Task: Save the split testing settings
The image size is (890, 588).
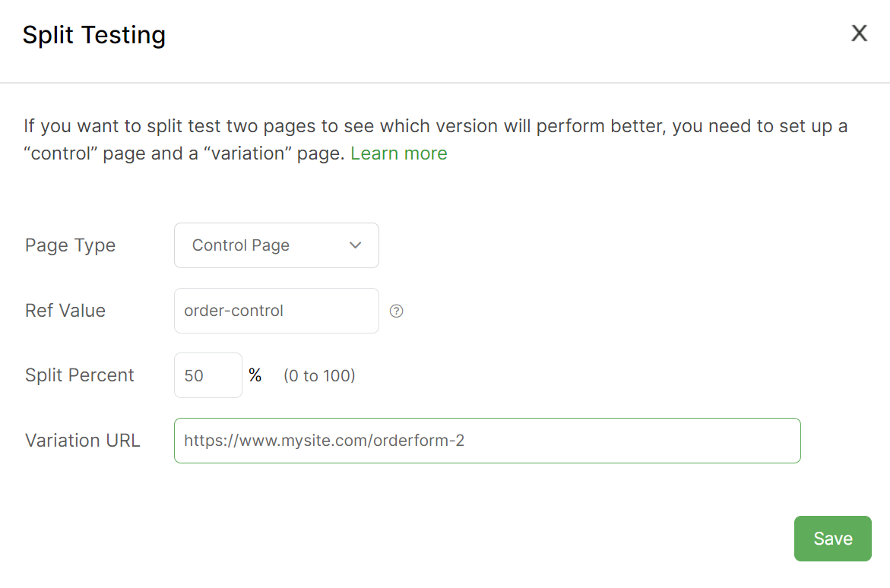Action: click(x=832, y=539)
